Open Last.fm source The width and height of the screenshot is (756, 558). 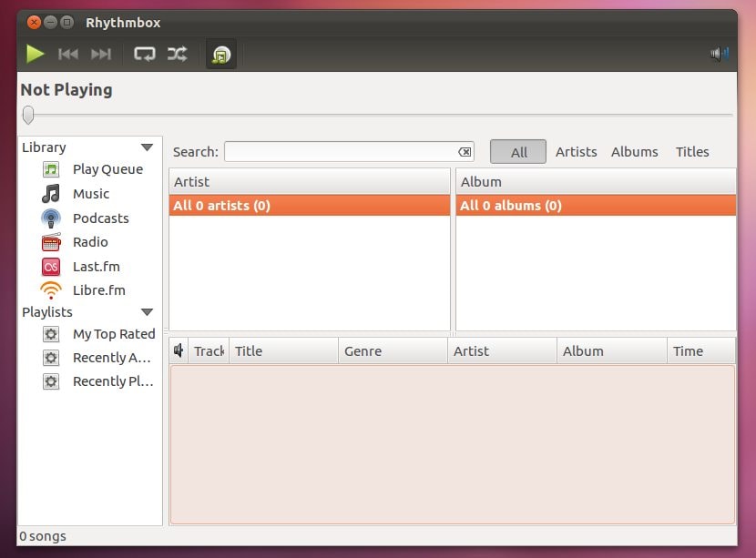point(97,267)
